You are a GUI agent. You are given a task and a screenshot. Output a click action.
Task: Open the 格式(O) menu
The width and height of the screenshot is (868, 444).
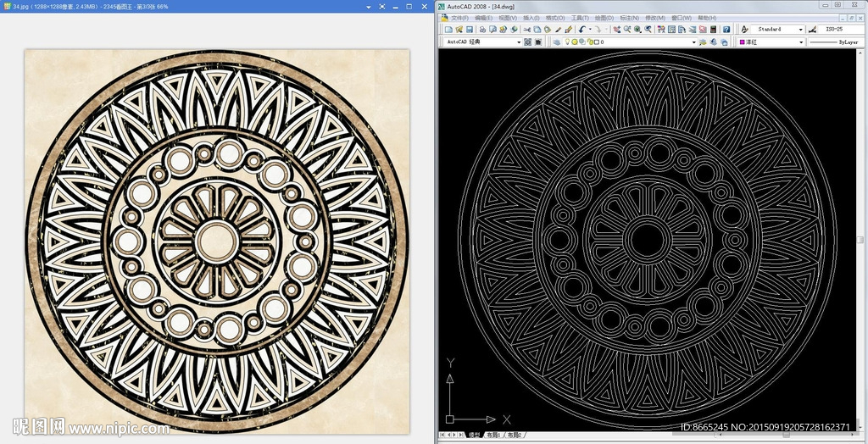pos(555,18)
